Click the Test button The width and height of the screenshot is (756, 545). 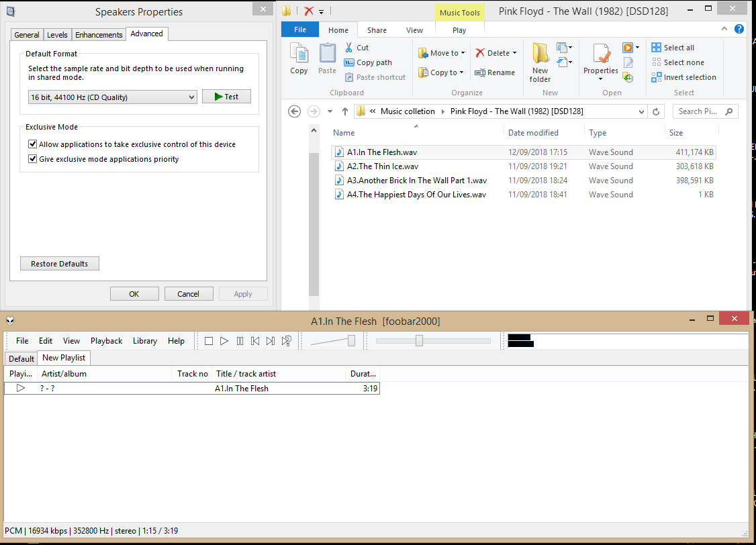[x=226, y=97]
